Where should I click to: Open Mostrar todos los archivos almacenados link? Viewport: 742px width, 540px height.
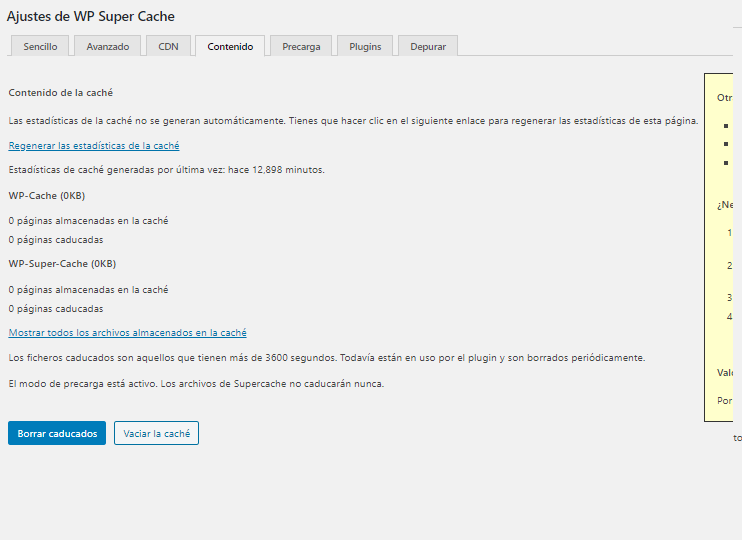click(127, 333)
